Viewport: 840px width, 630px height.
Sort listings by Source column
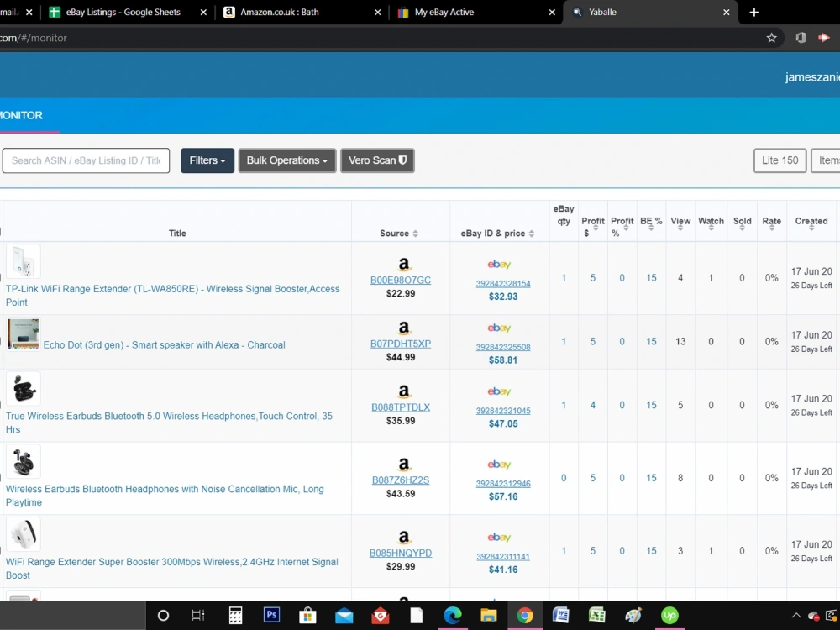(399, 233)
